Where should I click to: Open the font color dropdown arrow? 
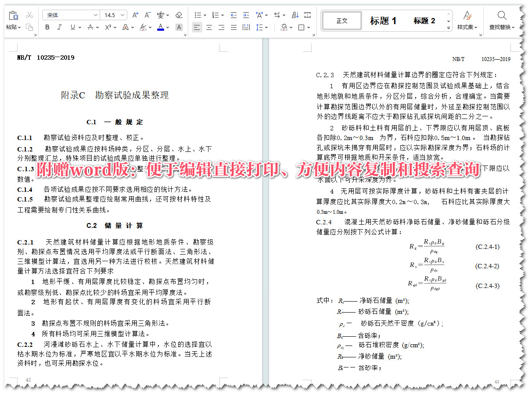click(x=167, y=27)
